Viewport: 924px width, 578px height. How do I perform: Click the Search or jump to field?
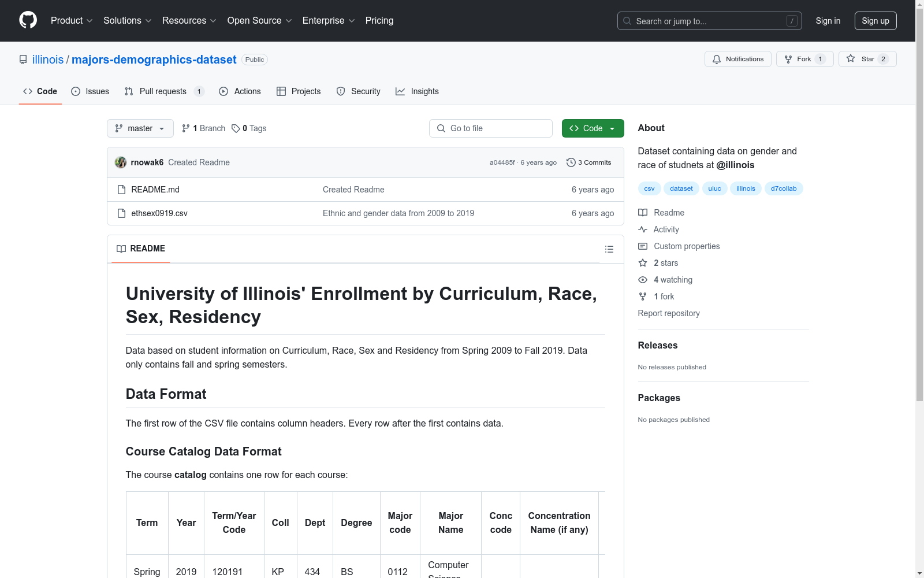tap(710, 21)
